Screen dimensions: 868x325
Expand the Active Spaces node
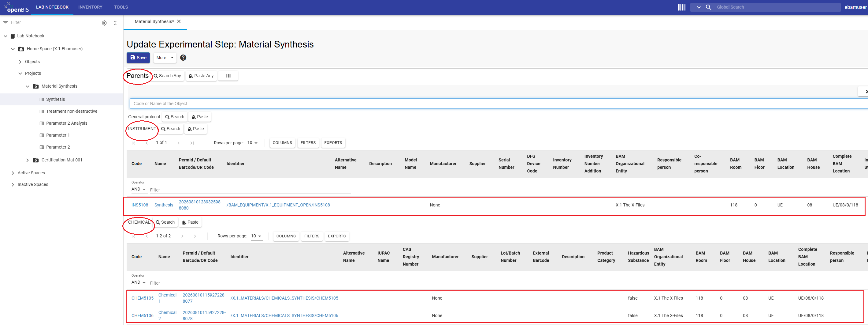tap(13, 173)
